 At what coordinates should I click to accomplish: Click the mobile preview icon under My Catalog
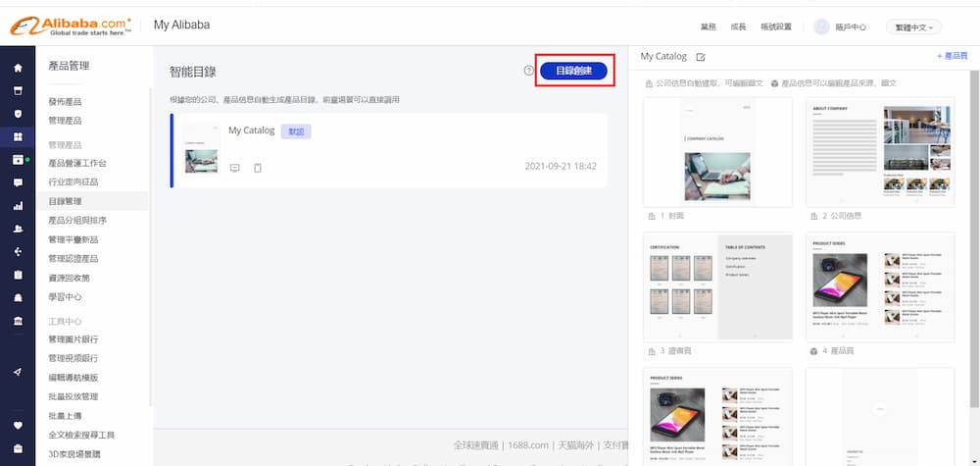tap(258, 168)
